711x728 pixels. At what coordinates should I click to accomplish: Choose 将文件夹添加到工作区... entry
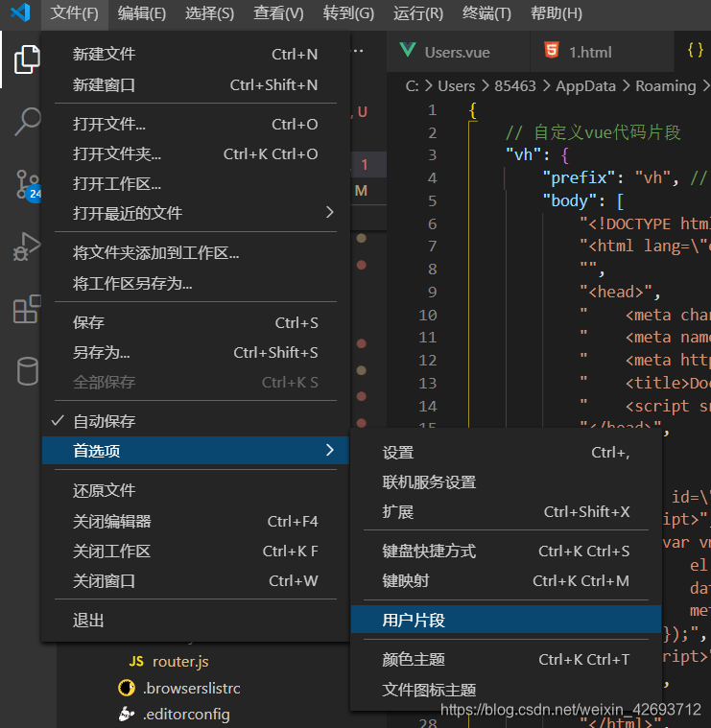click(196, 253)
